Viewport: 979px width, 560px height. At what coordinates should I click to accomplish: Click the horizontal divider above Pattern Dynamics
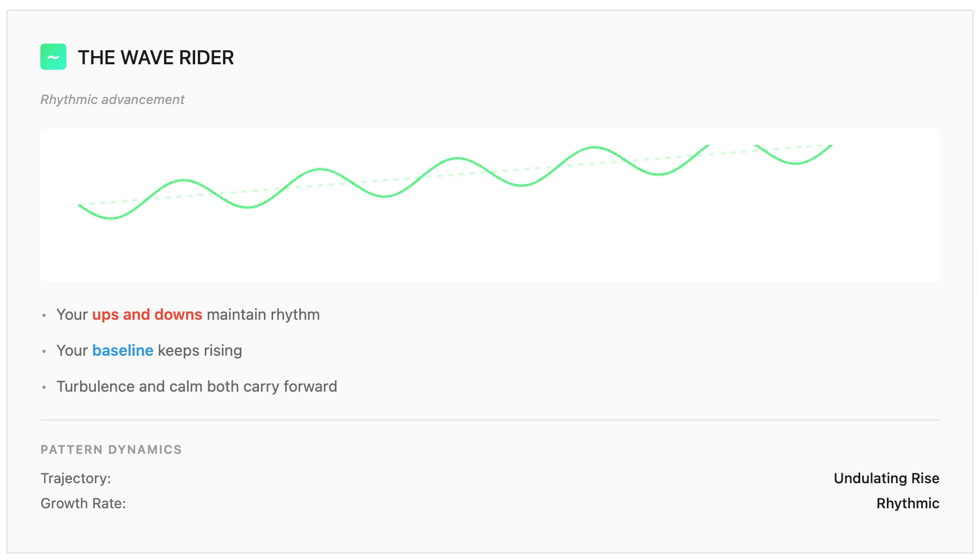[x=490, y=420]
